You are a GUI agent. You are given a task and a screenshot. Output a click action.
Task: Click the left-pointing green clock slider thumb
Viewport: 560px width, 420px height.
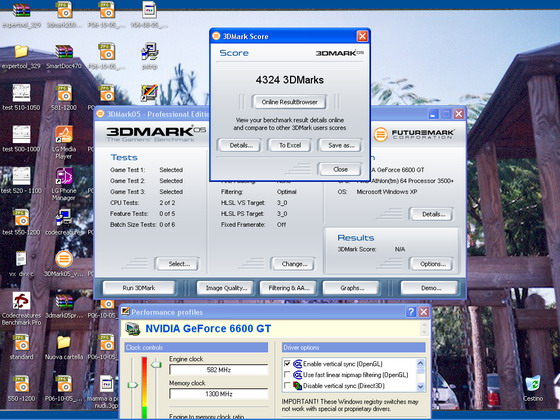click(156, 365)
